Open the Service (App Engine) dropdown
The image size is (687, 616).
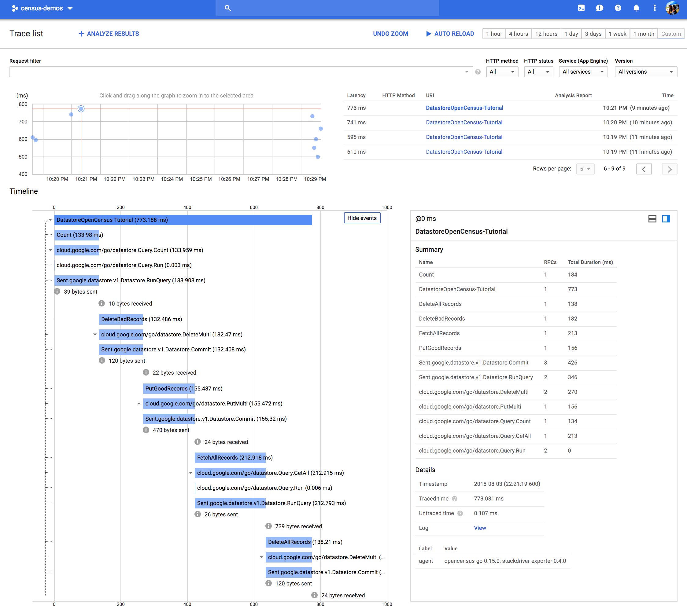583,72
